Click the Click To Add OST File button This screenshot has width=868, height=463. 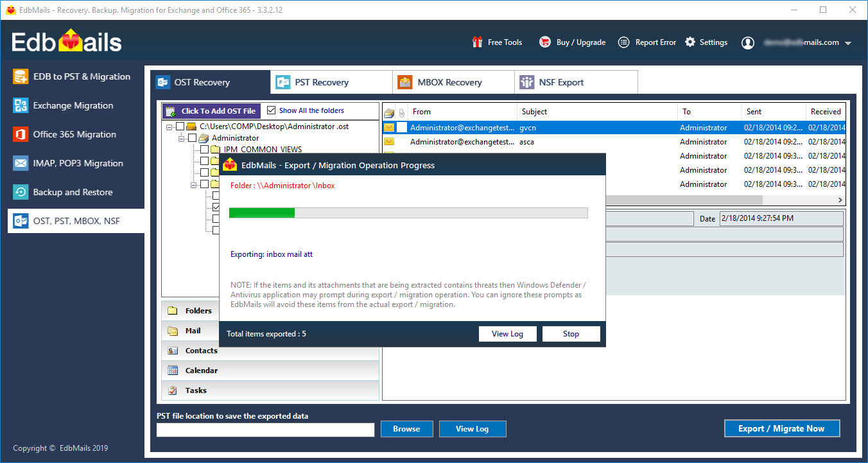click(x=212, y=111)
